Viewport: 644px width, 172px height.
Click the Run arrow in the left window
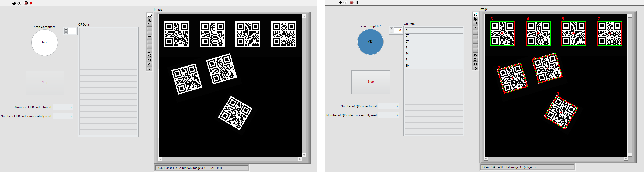pyautogui.click(x=14, y=3)
